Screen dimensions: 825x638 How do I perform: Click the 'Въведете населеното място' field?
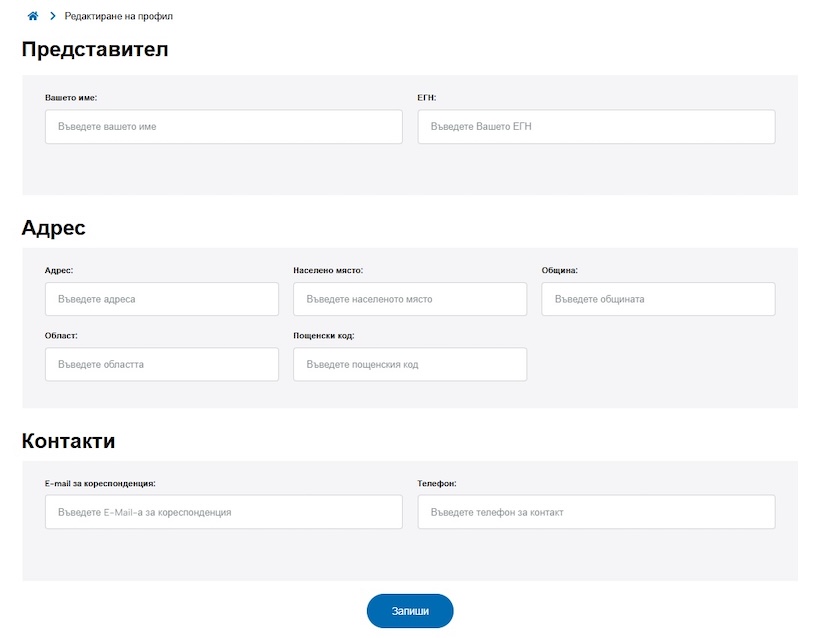(x=409, y=299)
